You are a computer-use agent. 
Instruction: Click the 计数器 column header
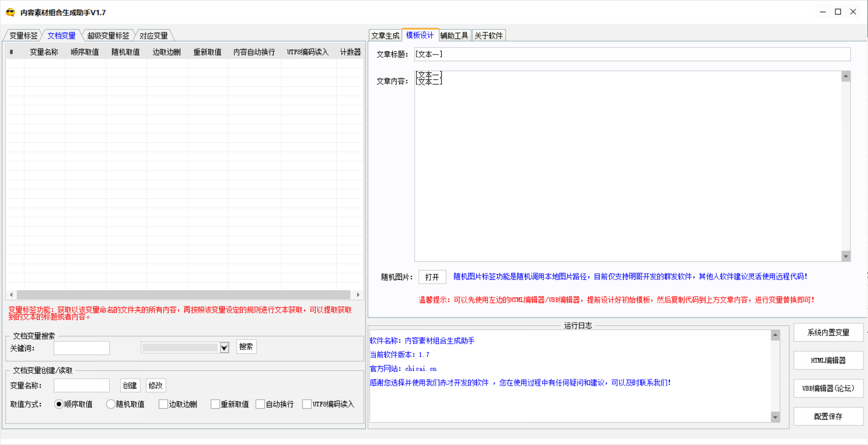pyautogui.click(x=350, y=52)
